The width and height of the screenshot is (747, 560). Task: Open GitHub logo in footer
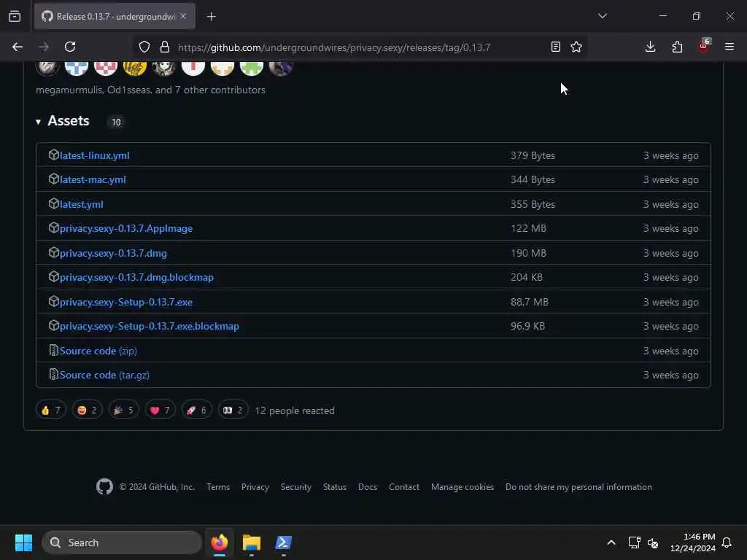click(105, 486)
